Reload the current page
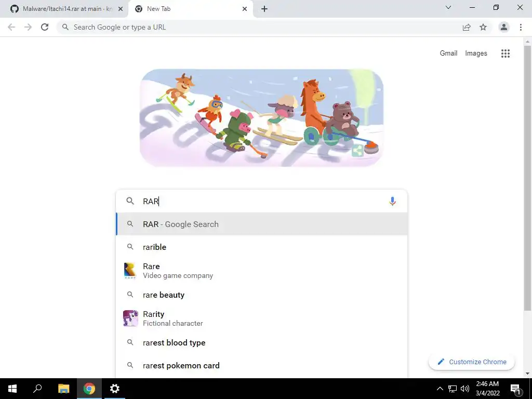The image size is (532, 399). 45,27
